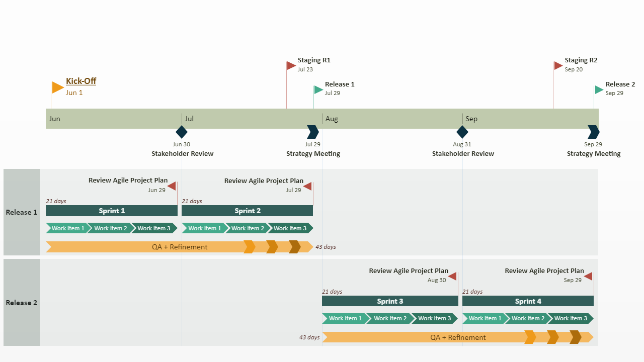Select the Aug 31 Stakeholder Review diamond
This screenshot has width=644, height=362.
462,132
